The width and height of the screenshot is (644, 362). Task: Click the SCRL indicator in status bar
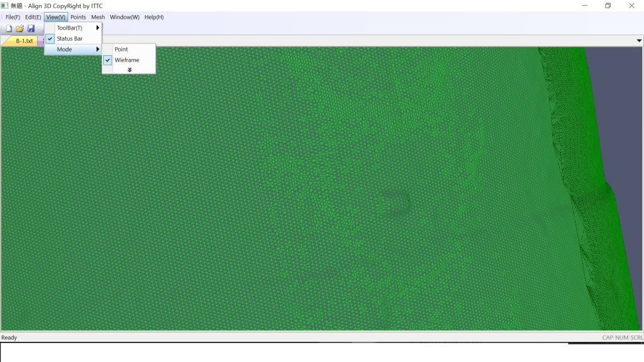636,337
